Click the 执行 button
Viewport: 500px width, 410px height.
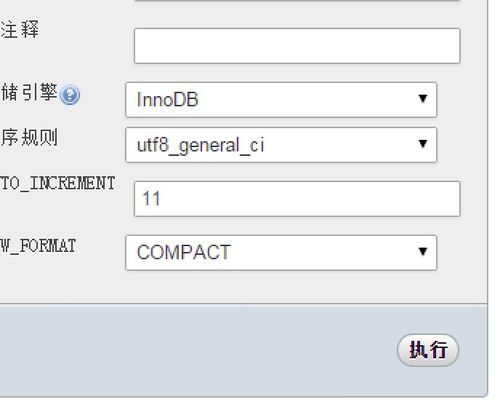coord(428,350)
